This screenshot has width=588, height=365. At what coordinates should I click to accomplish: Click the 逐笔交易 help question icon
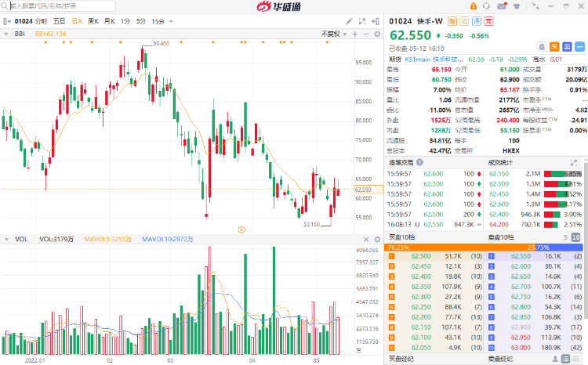pos(419,162)
